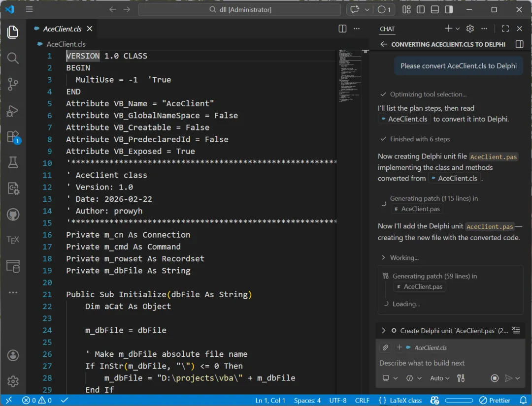Screen dimensions: 532x406
Task: Click Ln 1, Col 1 status entry
Action: click(270, 400)
